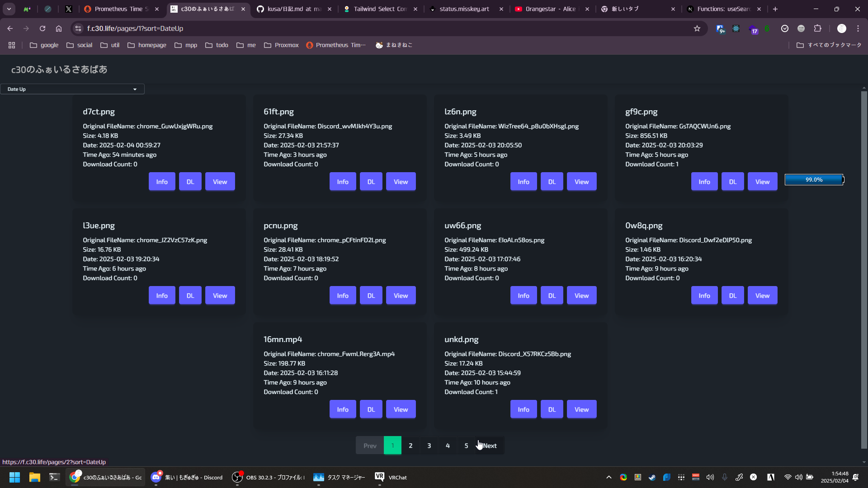
Task: Open the extensions puzzle icon
Action: coord(817,28)
